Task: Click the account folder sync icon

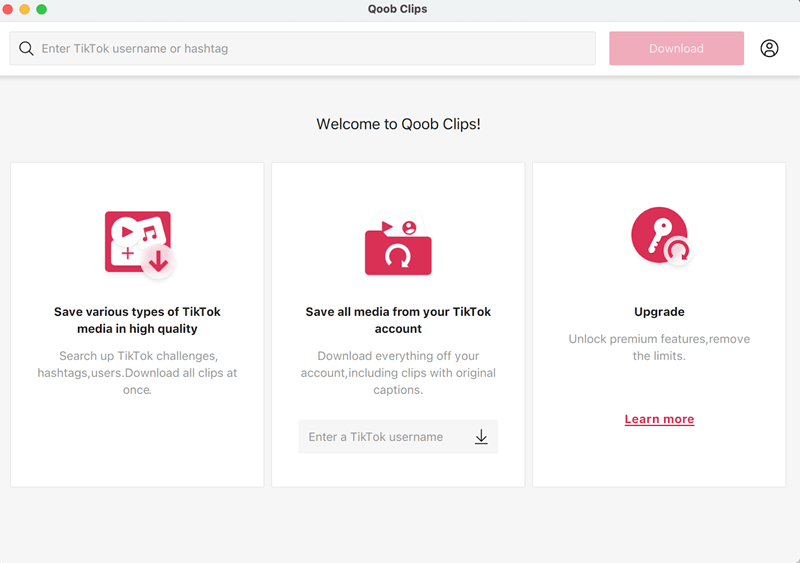Action: [398, 244]
